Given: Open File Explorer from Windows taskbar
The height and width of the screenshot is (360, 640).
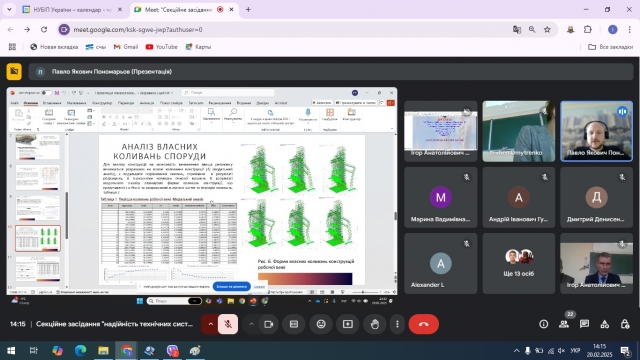Looking at the screenshot, I should tap(103, 350).
